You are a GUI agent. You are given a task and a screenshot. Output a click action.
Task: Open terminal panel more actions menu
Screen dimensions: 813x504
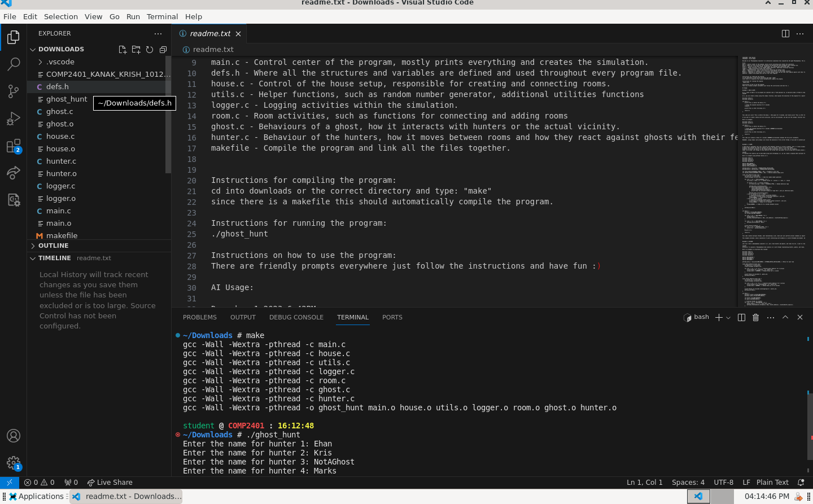[771, 317]
